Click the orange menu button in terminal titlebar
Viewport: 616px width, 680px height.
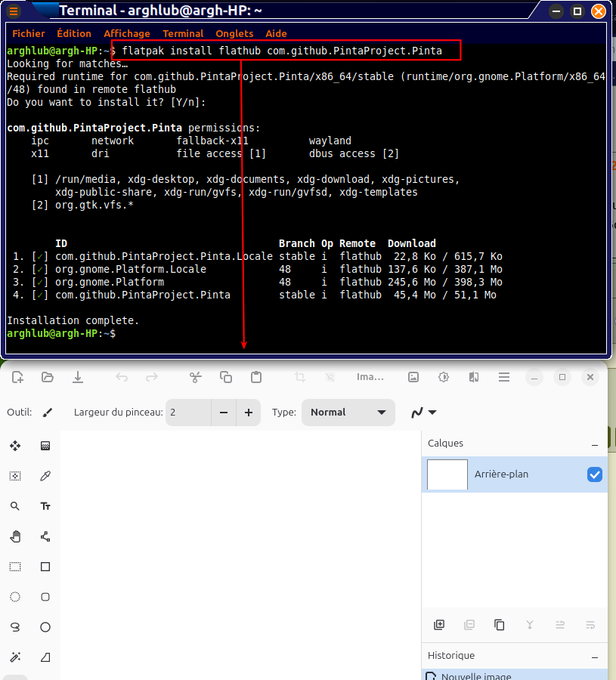(x=14, y=11)
